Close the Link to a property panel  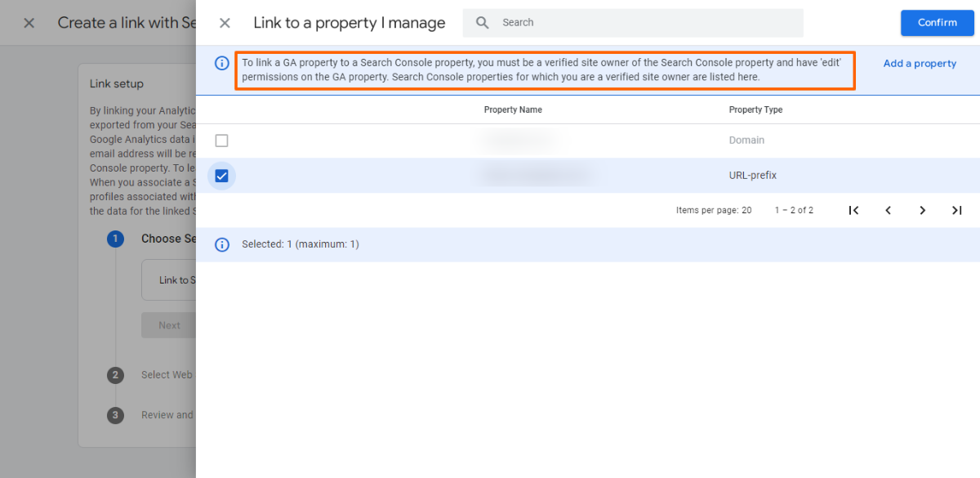click(225, 23)
